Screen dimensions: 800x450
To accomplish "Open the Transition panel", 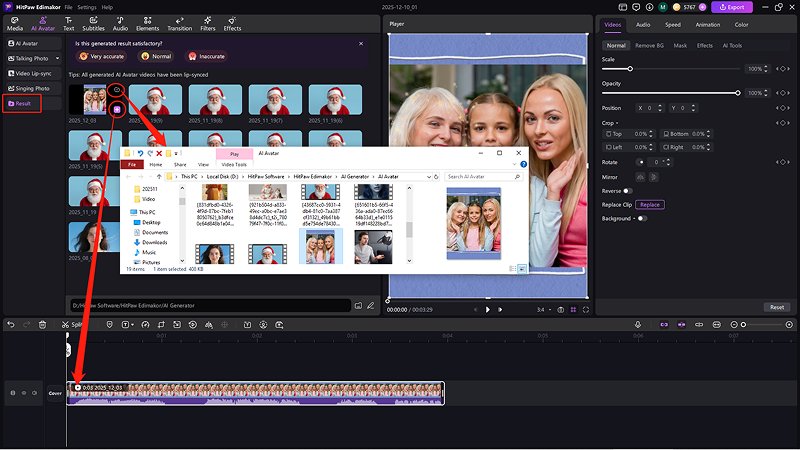I will pos(180,24).
